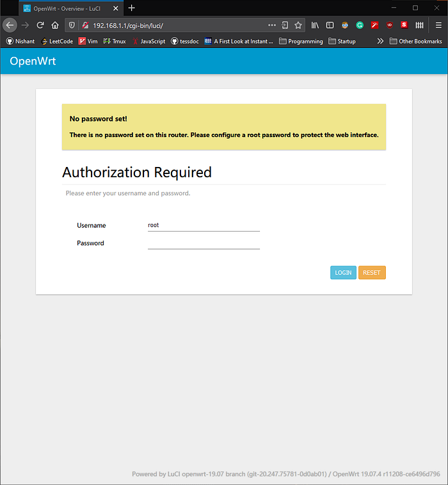Reload the current page

point(40,26)
